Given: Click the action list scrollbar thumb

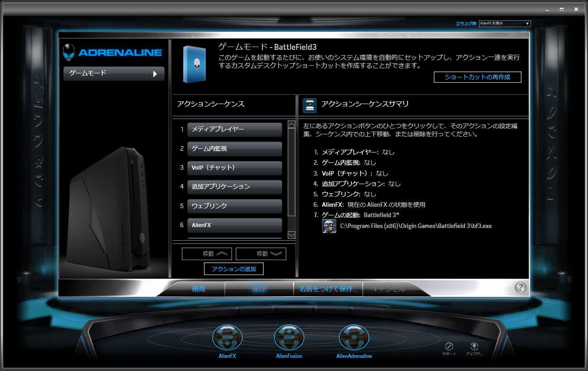Looking at the screenshot, I should pos(291,172).
